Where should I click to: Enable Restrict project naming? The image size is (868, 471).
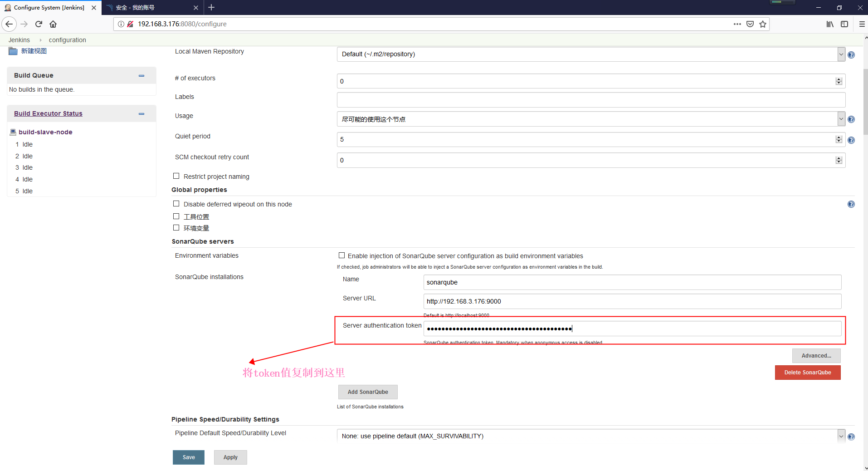pyautogui.click(x=176, y=176)
